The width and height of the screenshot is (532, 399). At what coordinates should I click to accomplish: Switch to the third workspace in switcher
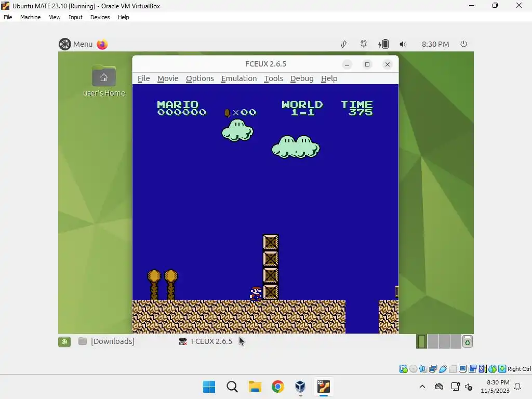(444, 341)
